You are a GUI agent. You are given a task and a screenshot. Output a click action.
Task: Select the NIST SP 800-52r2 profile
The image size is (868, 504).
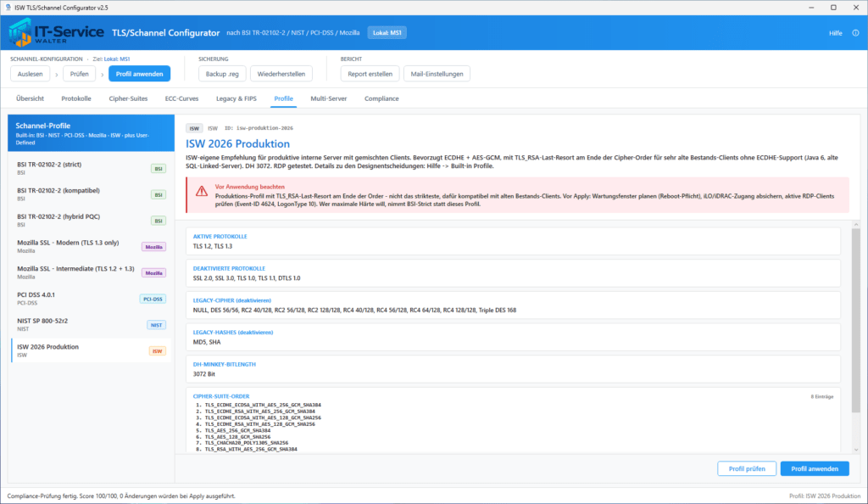coord(92,325)
